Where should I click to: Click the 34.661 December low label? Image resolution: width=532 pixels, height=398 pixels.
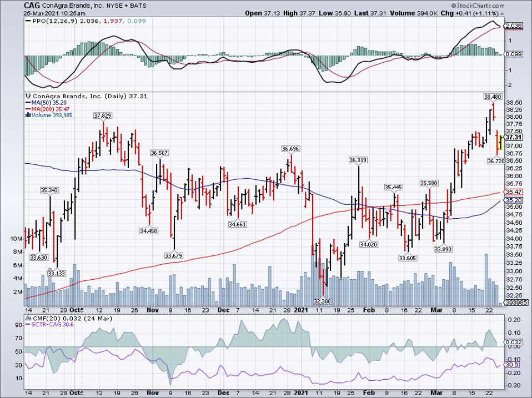pos(237,224)
